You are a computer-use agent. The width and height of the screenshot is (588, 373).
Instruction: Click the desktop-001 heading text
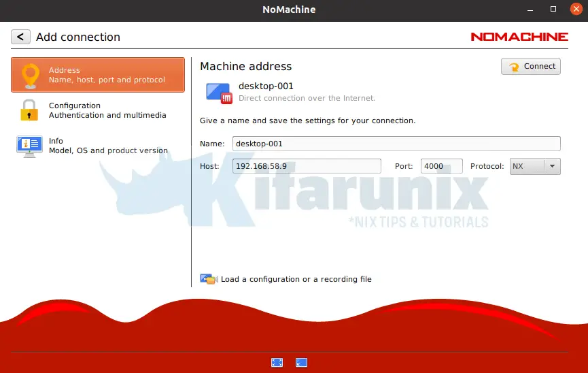tap(266, 86)
